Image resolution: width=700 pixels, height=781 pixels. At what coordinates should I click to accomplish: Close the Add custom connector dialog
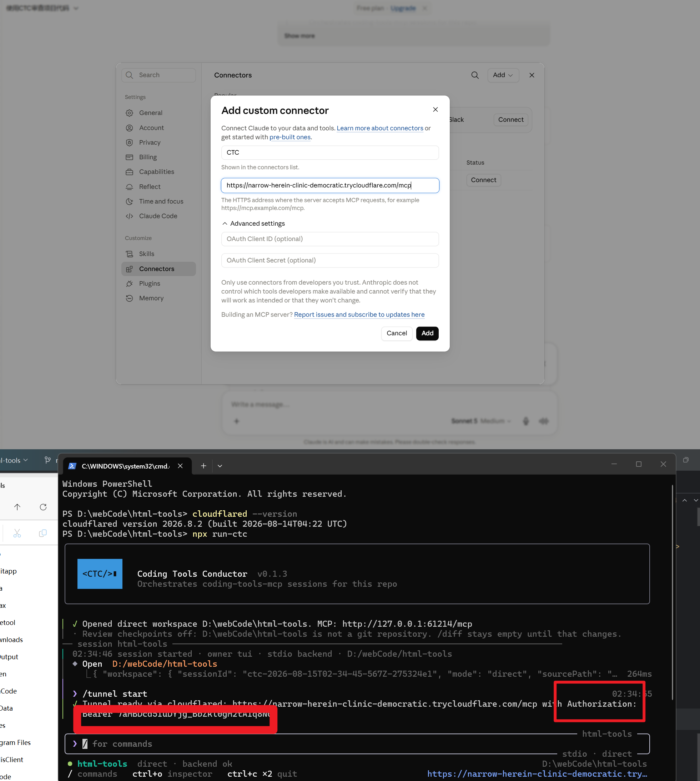point(435,110)
